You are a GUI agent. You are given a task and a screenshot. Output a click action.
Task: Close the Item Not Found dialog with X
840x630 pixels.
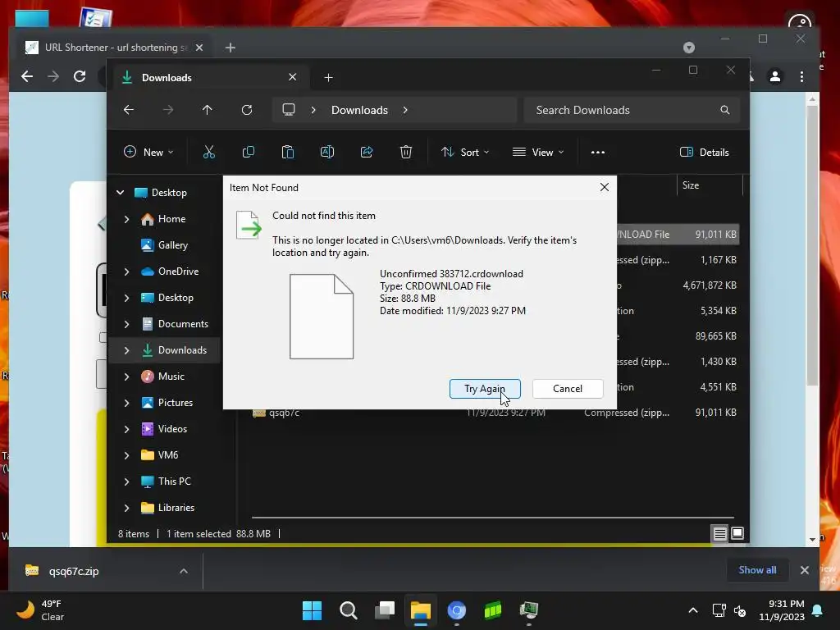[605, 187]
